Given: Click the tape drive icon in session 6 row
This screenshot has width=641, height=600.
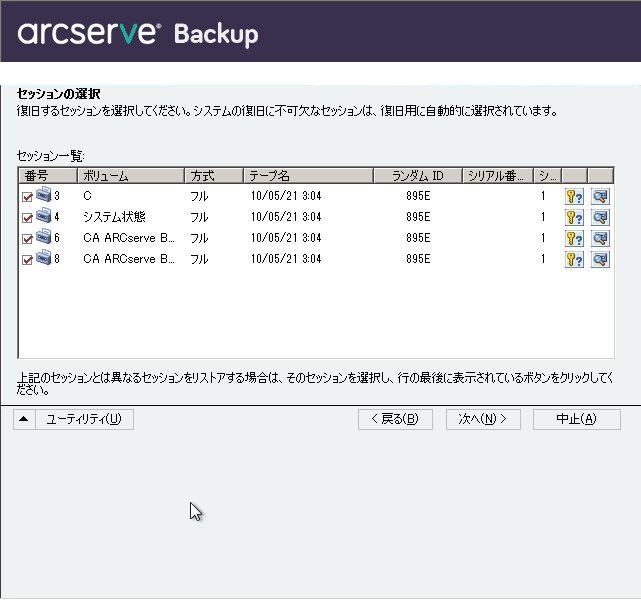Looking at the screenshot, I should [44, 236].
